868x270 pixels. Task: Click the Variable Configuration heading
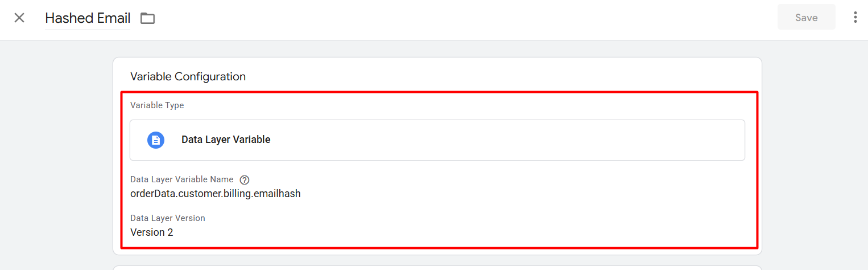pos(188,76)
